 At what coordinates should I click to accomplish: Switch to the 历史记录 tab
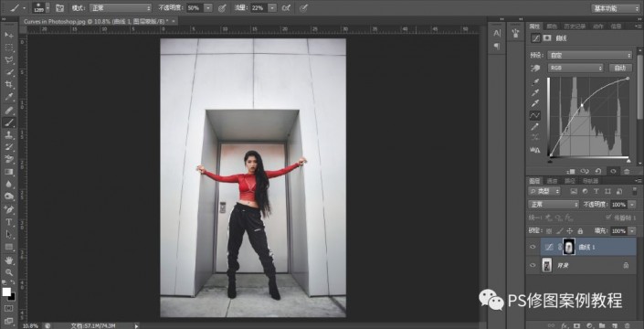[x=575, y=27]
